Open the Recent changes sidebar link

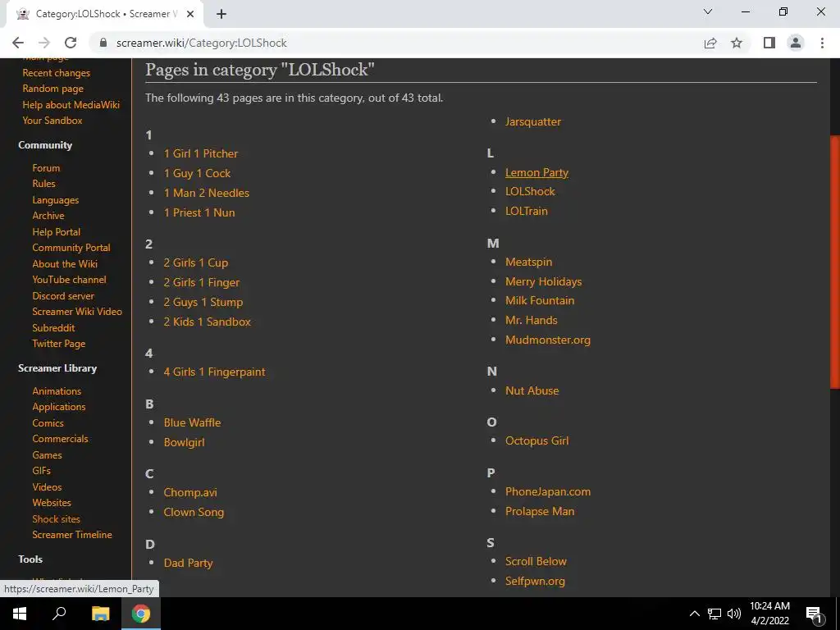(57, 73)
